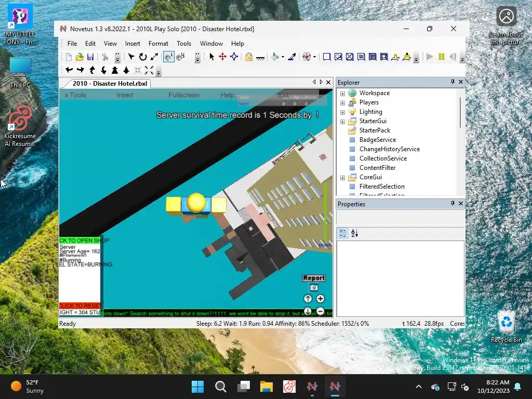Save the place with the floppy disk icon

(x=90, y=57)
